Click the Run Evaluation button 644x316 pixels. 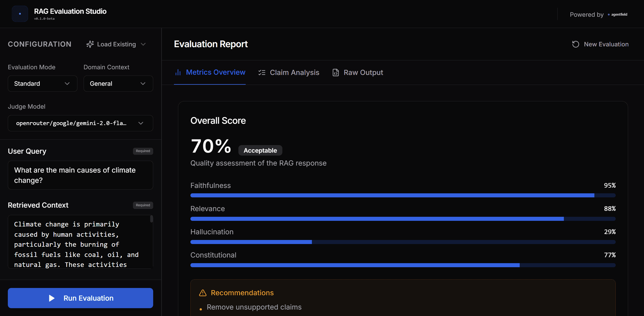(80, 298)
